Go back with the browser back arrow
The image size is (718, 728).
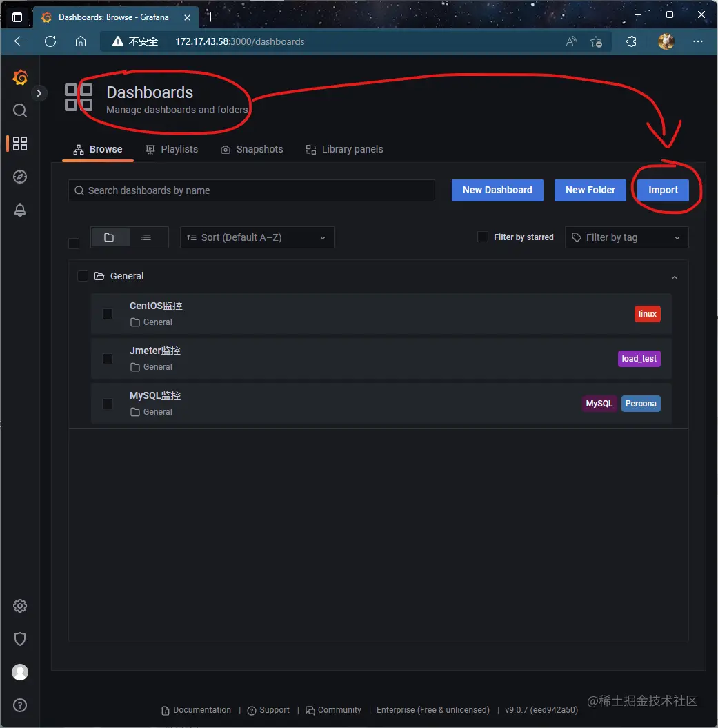(20, 41)
